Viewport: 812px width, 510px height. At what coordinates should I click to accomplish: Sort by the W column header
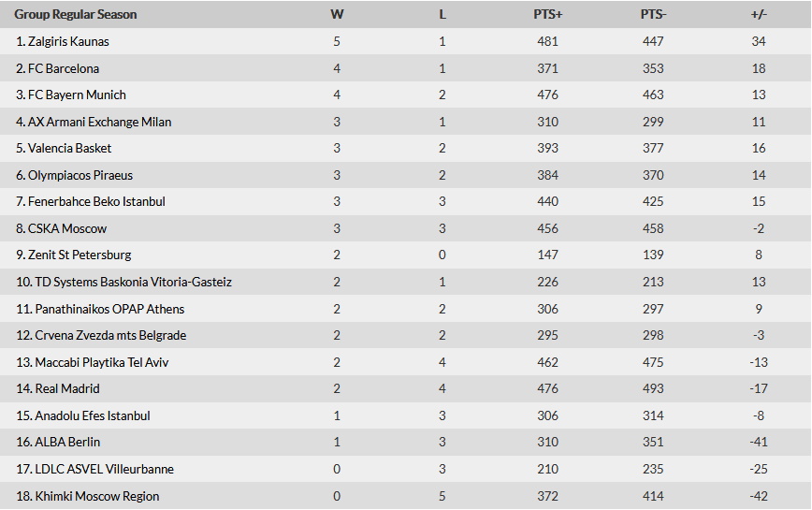337,14
